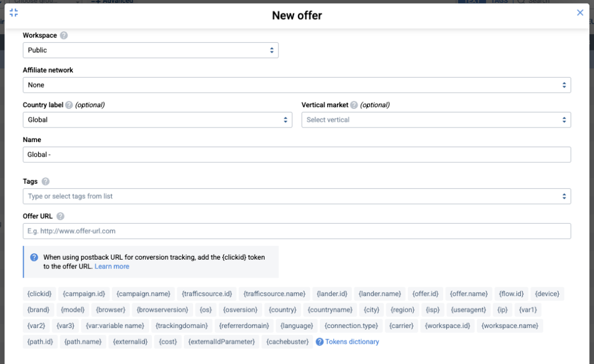Viewport: 594px width, 364px height.
Task: Open the Country label dropdown showing Global
Action: pyautogui.click(x=158, y=120)
